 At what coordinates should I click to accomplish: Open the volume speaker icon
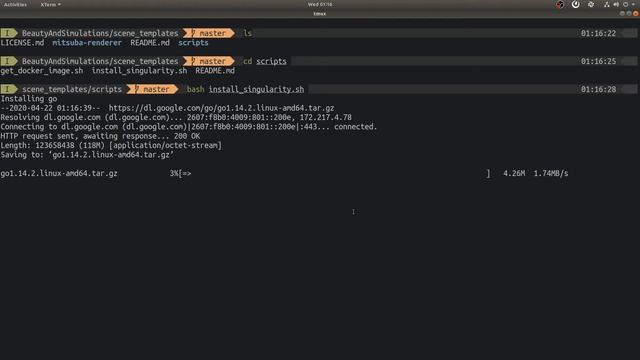[x=616, y=4]
